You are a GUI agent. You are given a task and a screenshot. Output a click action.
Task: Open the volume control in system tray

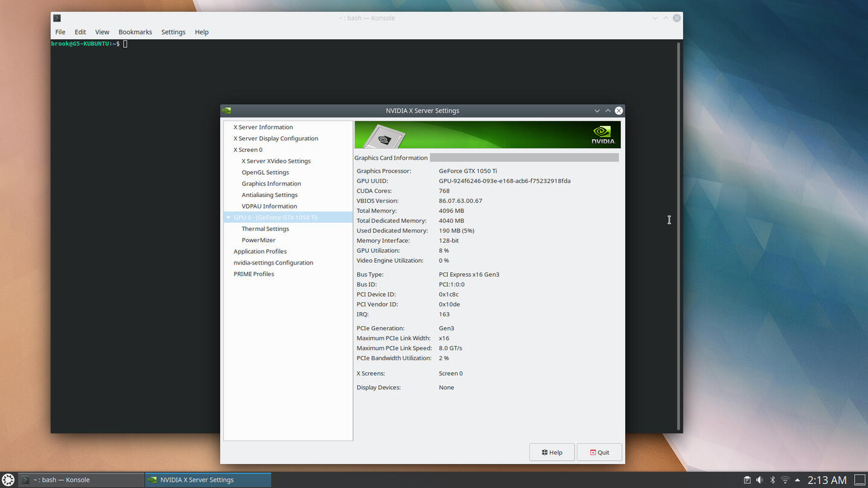point(759,480)
